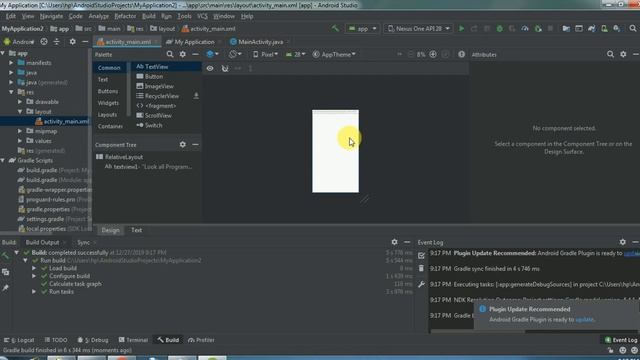Click the warnings indicator icon beside Attributes
Screen dimensions: 640x360
point(461,54)
